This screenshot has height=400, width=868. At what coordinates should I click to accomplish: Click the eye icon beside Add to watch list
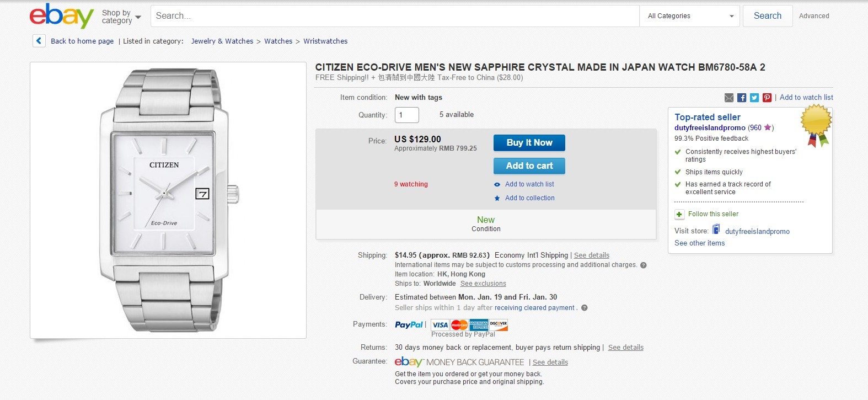tap(497, 185)
